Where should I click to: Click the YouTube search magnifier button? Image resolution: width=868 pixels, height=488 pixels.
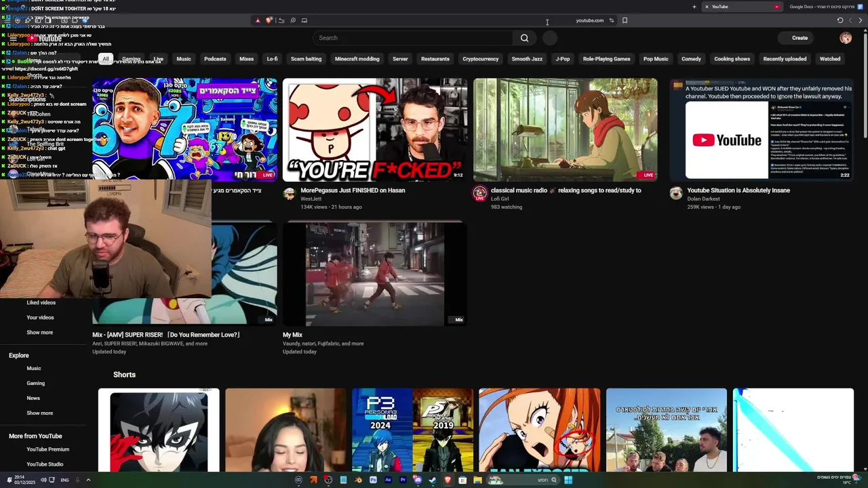(x=524, y=38)
